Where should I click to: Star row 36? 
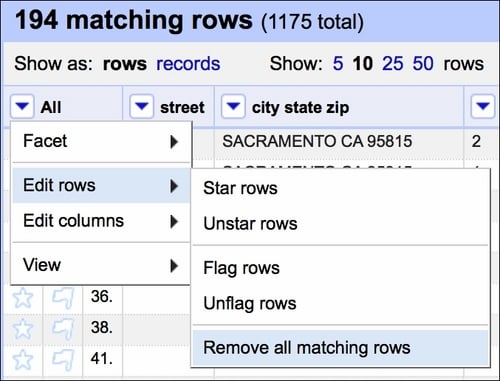pyautogui.click(x=23, y=298)
